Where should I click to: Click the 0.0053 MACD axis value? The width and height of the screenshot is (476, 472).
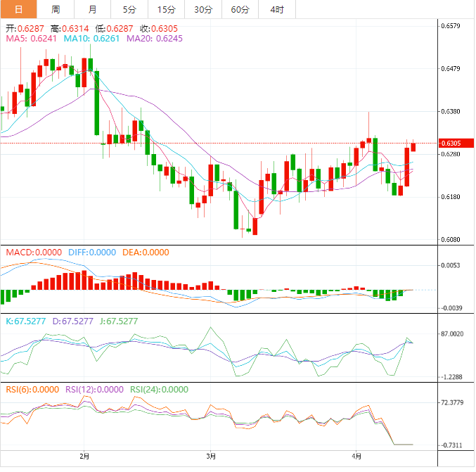(451, 265)
